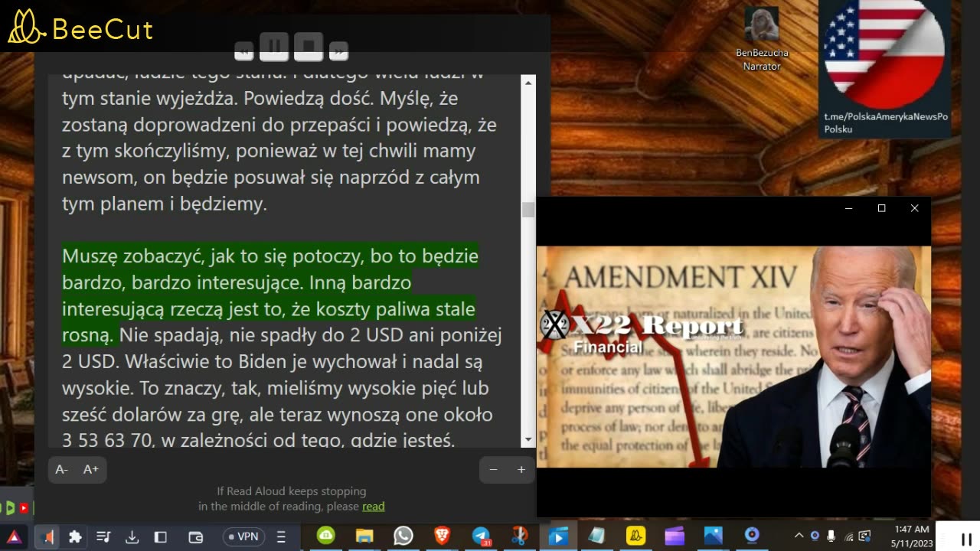The width and height of the screenshot is (980, 551).
Task: Open the Photos app from the taskbar
Action: tap(713, 536)
